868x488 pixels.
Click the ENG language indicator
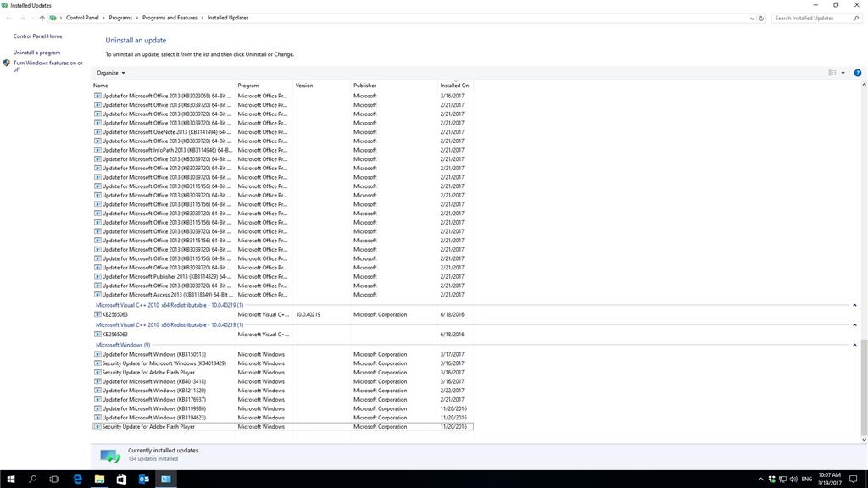pos(807,480)
